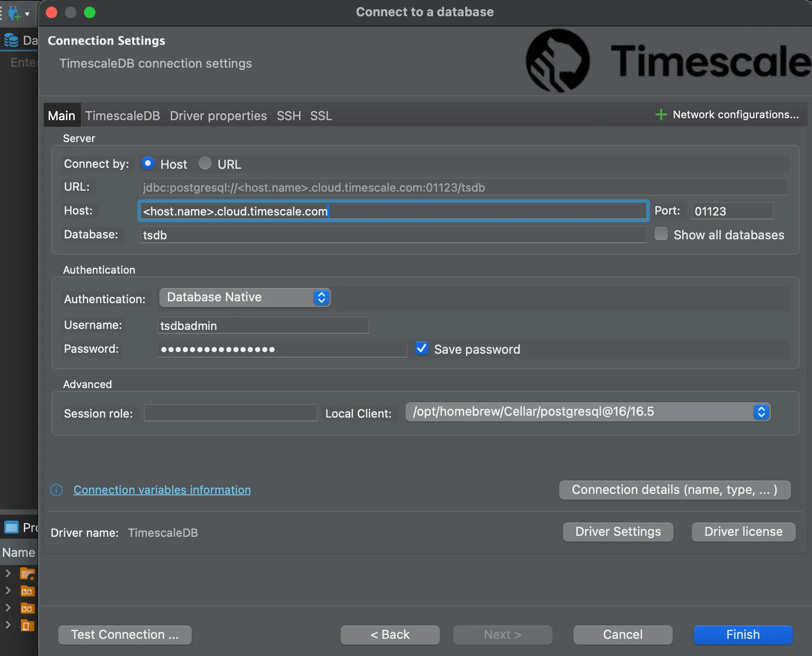Switch to the TimescaleDB tab
This screenshot has height=656, width=812.
[123, 116]
